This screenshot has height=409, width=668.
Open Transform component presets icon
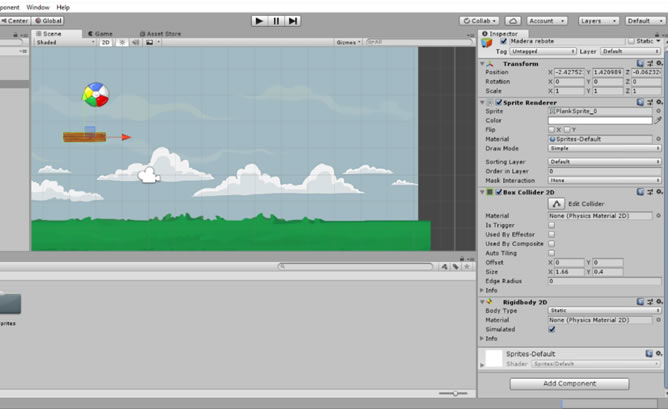(x=650, y=63)
